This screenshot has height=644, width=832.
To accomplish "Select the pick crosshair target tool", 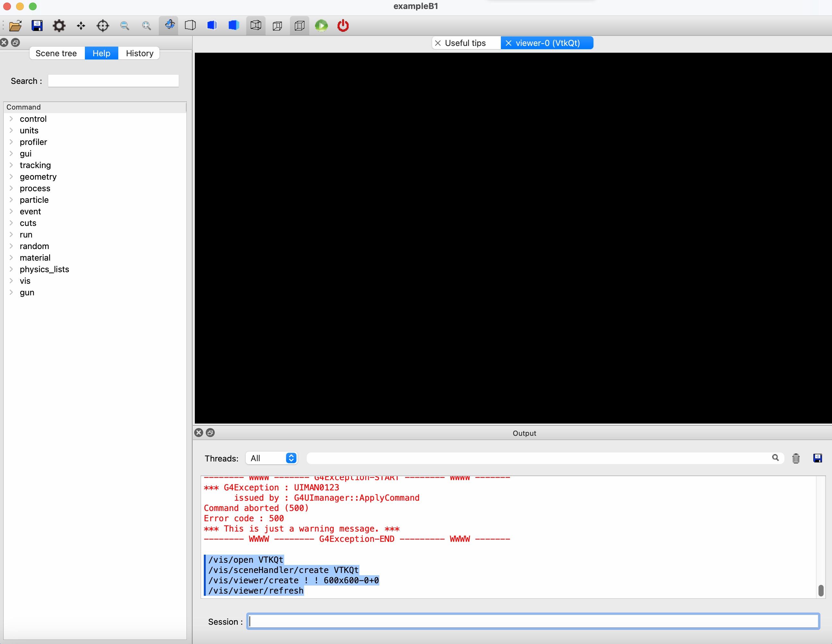I will point(103,26).
